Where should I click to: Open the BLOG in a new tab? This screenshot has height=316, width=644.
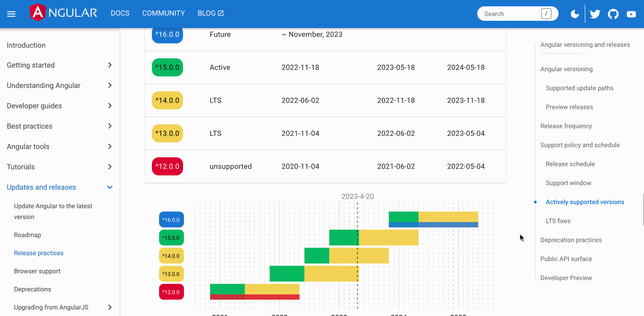pyautogui.click(x=211, y=13)
